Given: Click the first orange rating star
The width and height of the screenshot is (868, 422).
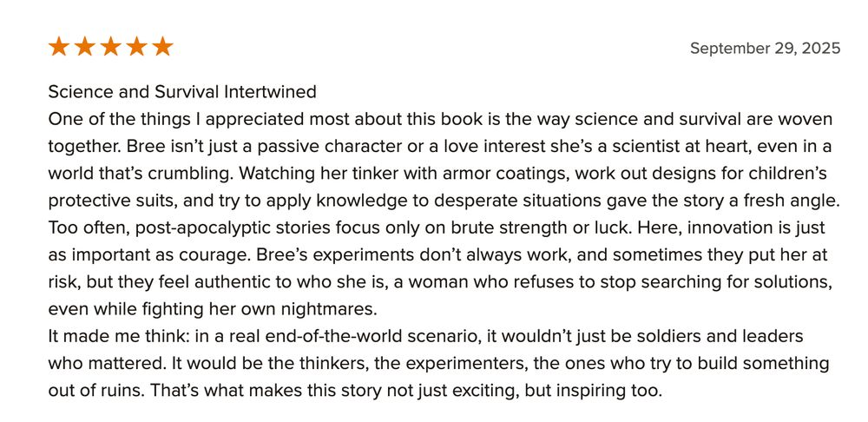Looking at the screenshot, I should [x=59, y=47].
